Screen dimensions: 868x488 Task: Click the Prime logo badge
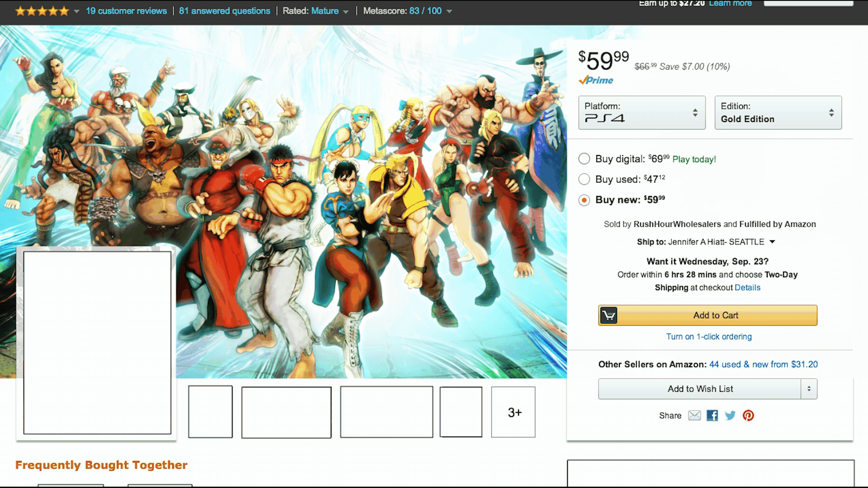point(596,80)
